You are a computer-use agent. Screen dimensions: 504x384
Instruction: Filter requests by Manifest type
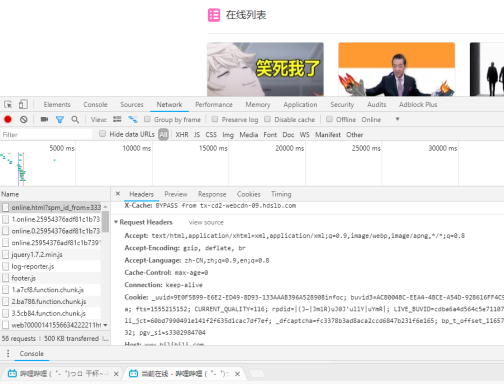click(x=328, y=135)
